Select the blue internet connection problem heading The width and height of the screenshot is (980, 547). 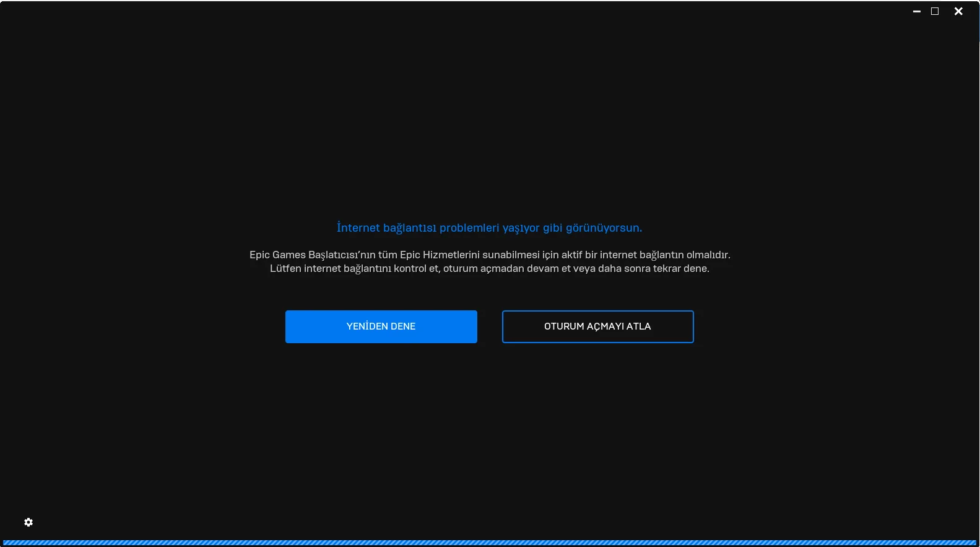pyautogui.click(x=490, y=228)
